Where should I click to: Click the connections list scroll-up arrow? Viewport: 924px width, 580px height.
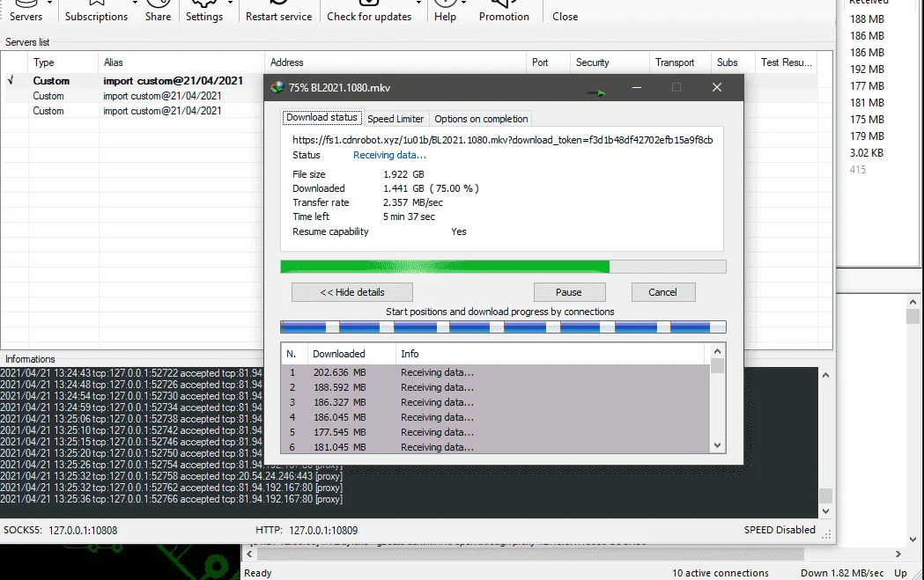click(717, 351)
